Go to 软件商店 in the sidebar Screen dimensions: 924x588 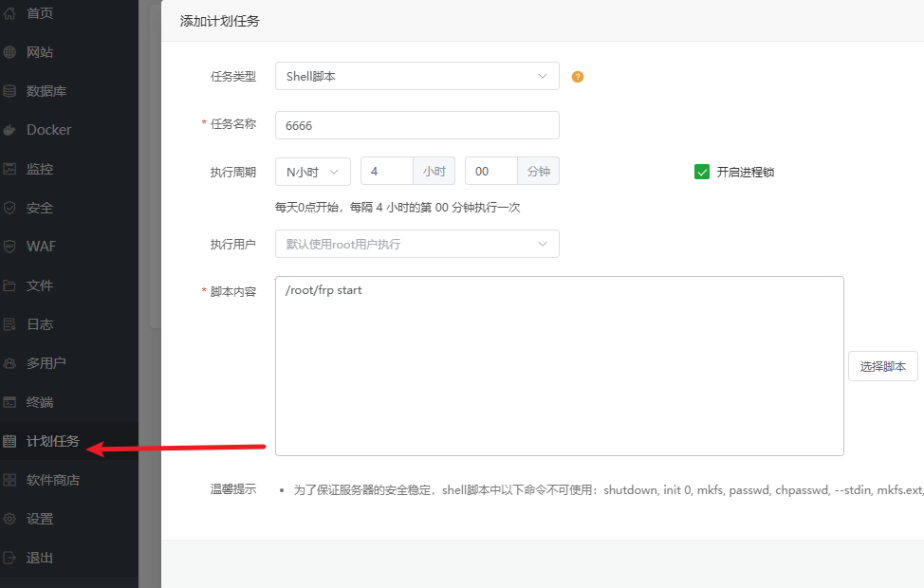click(52, 480)
